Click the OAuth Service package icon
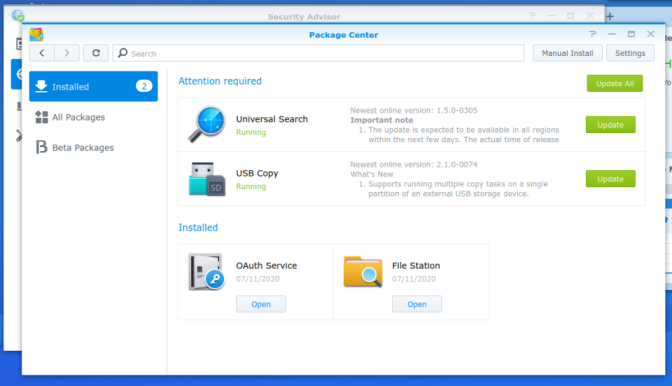The width and height of the screenshot is (672, 386). point(207,272)
